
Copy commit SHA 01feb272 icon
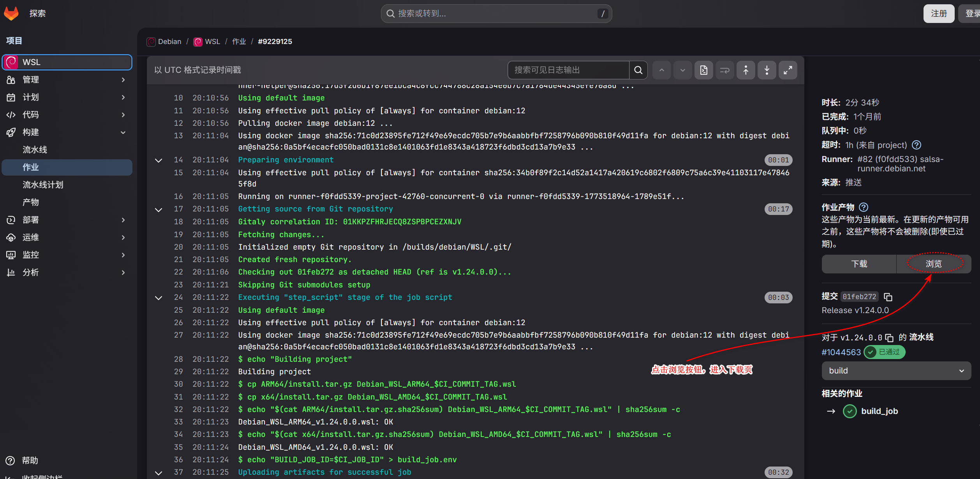[888, 297]
